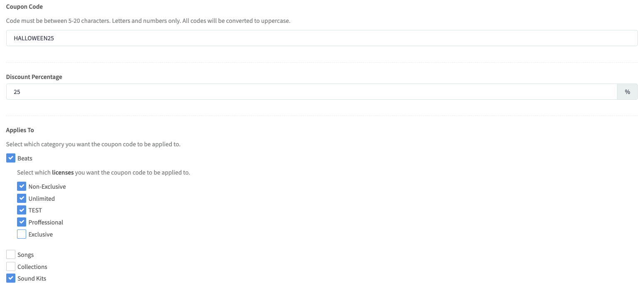Disable the Unlimited license checkbox
The image size is (644, 286).
[22, 198]
